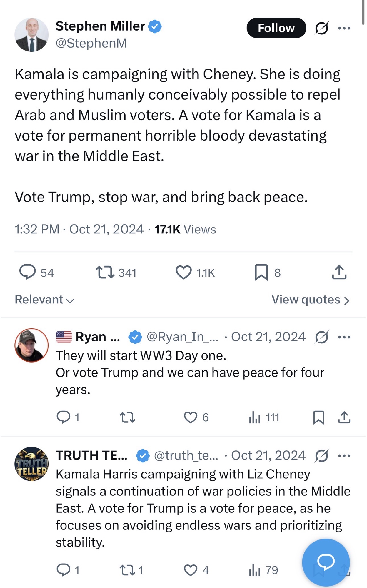Viewport: 367px width, 588px height.
Task: Like Stephen Miller's main post
Action: pyautogui.click(x=184, y=272)
